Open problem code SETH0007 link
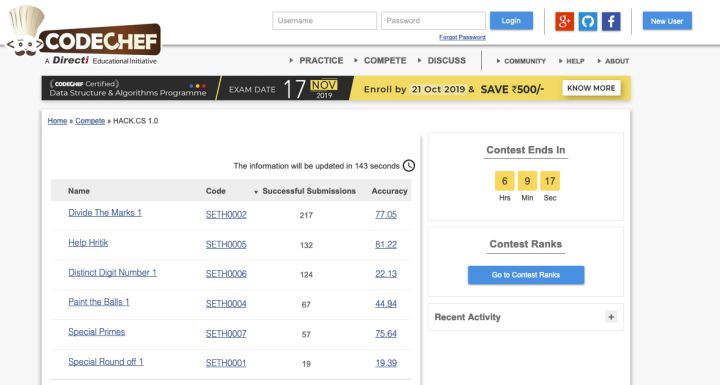 pos(226,334)
